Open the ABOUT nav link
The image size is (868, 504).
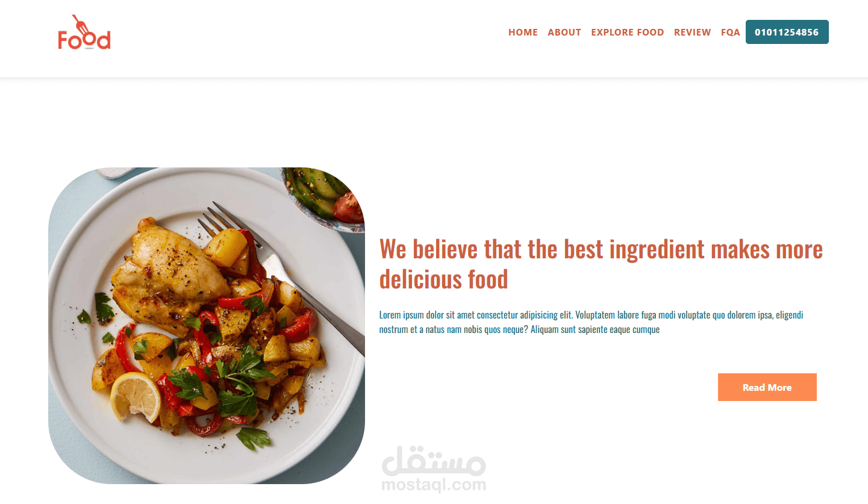564,33
